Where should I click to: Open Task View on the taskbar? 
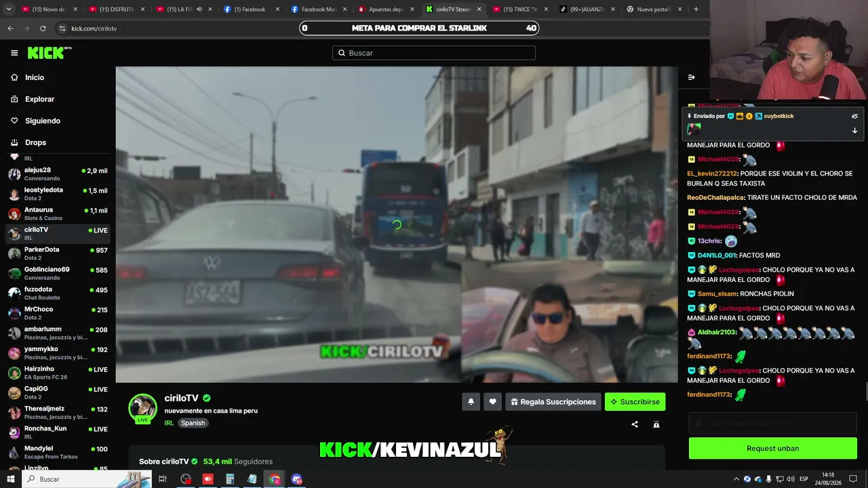[x=163, y=479]
